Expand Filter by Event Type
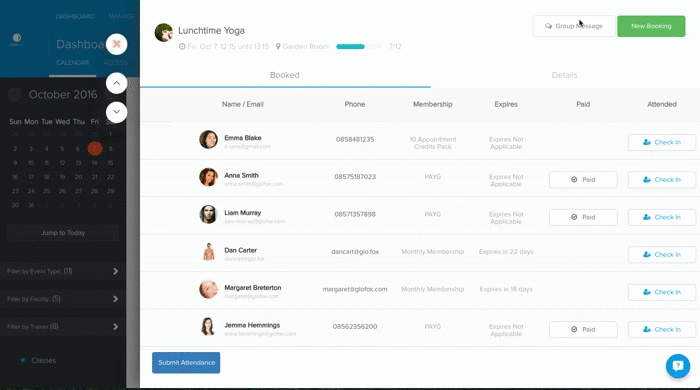This screenshot has width=700, height=390. point(63,271)
